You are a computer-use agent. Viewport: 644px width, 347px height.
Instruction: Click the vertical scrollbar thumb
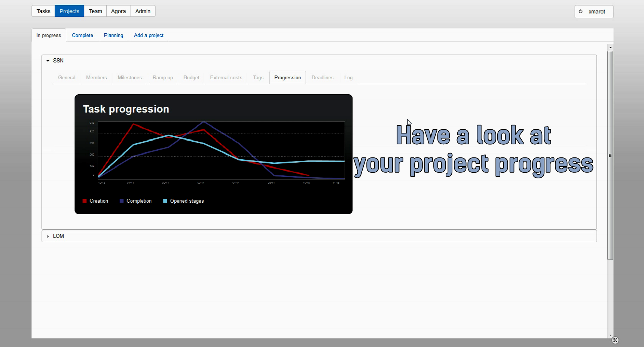pos(610,155)
